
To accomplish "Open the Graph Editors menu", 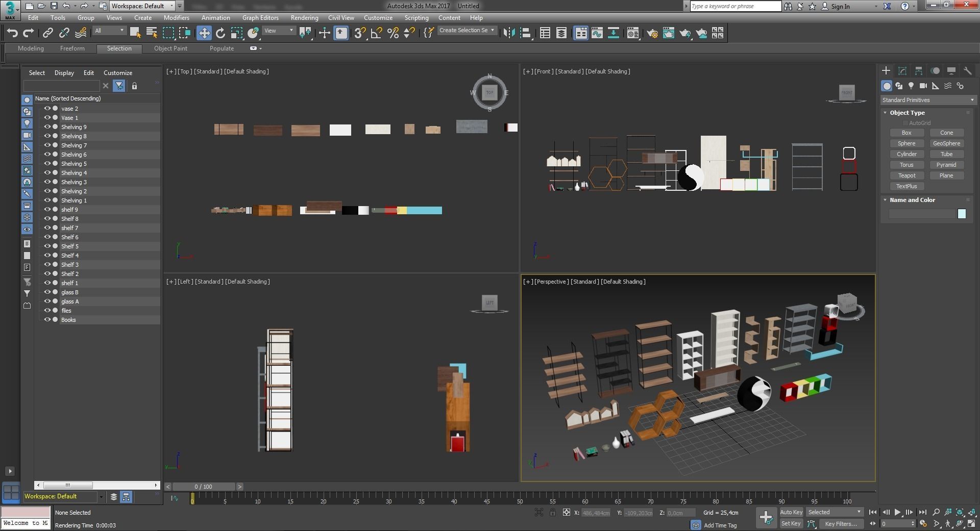I will (x=260, y=18).
